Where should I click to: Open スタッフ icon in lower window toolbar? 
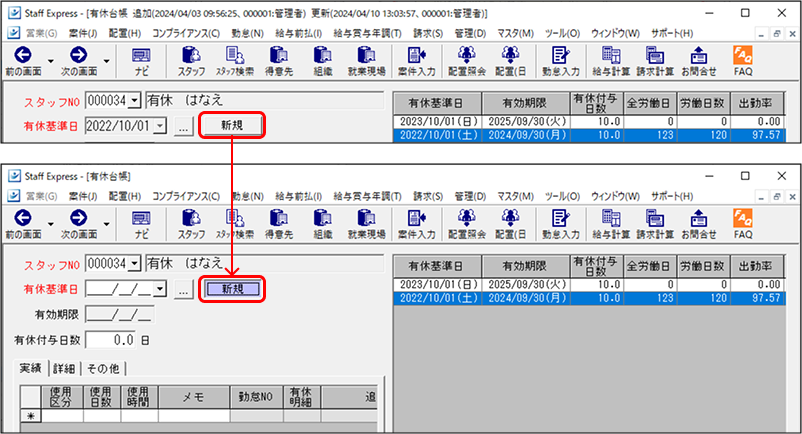[x=191, y=224]
